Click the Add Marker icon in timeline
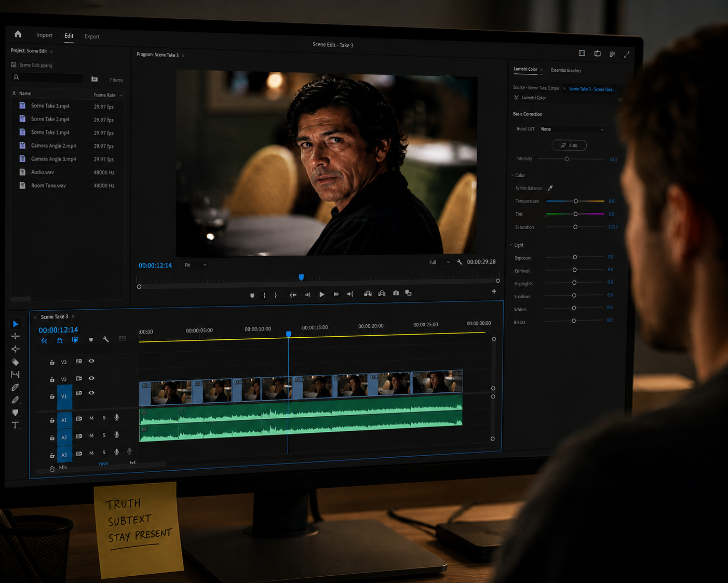Image resolution: width=728 pixels, height=583 pixels. pyautogui.click(x=91, y=340)
